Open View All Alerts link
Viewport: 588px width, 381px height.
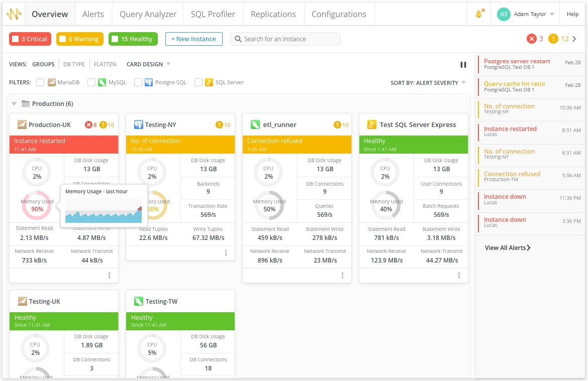pyautogui.click(x=508, y=247)
